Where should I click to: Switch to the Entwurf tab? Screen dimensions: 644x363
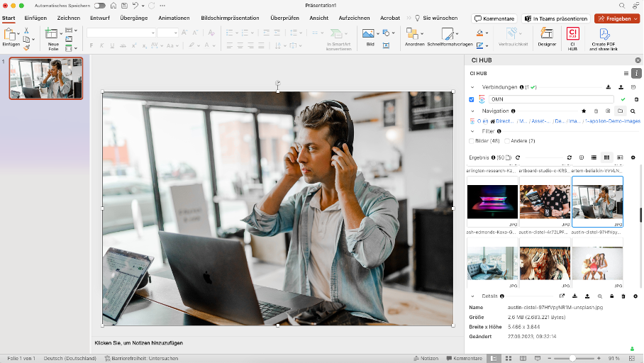pos(100,18)
